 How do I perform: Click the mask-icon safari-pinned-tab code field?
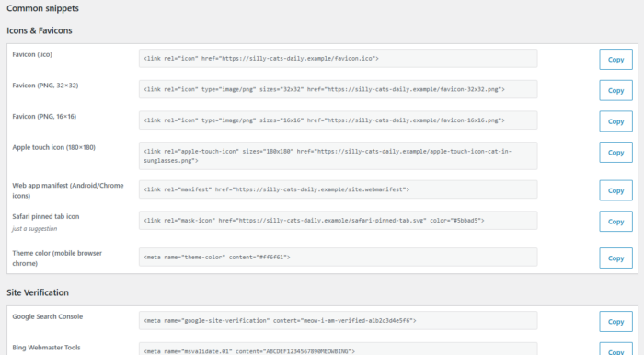pos(338,221)
